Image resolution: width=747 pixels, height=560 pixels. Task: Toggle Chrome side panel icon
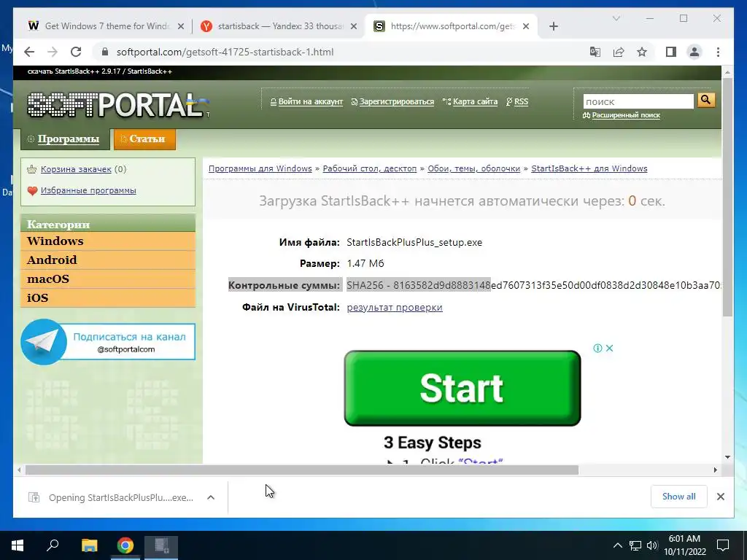671,52
